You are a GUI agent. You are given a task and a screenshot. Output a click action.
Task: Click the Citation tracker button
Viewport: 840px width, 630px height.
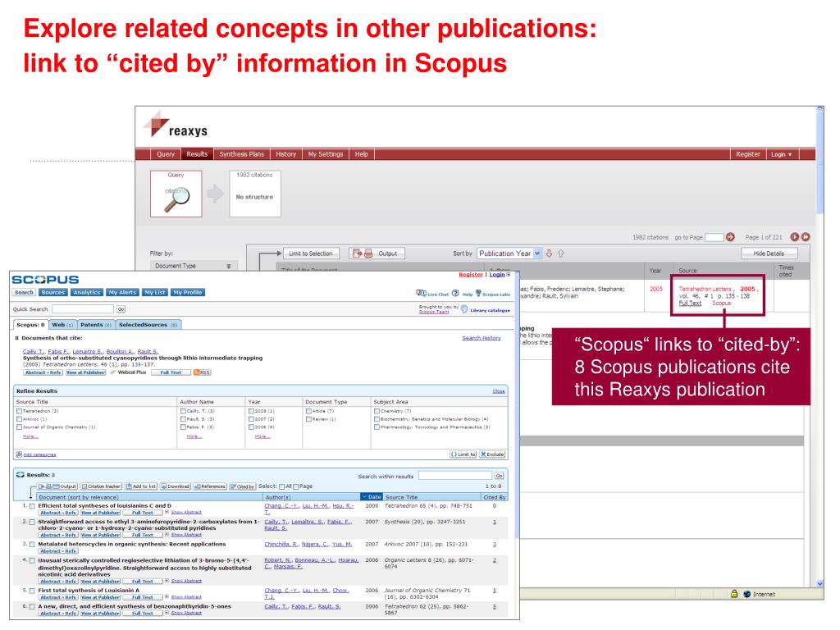point(101,486)
